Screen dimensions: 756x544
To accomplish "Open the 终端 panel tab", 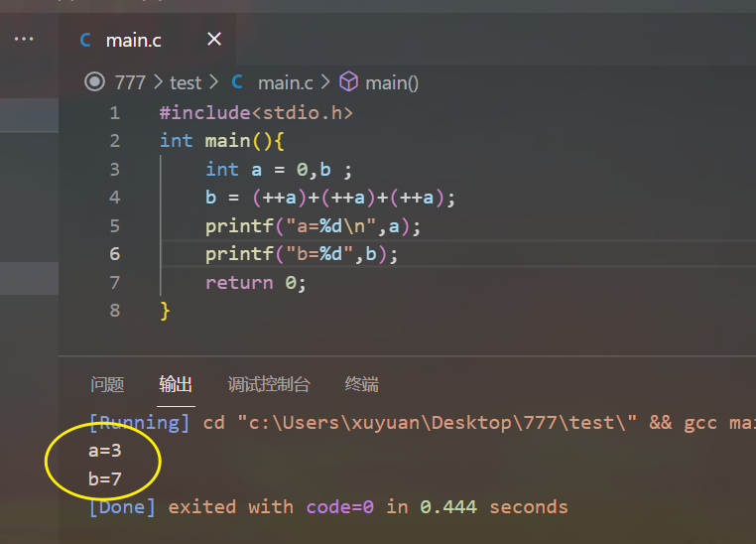I will (361, 384).
